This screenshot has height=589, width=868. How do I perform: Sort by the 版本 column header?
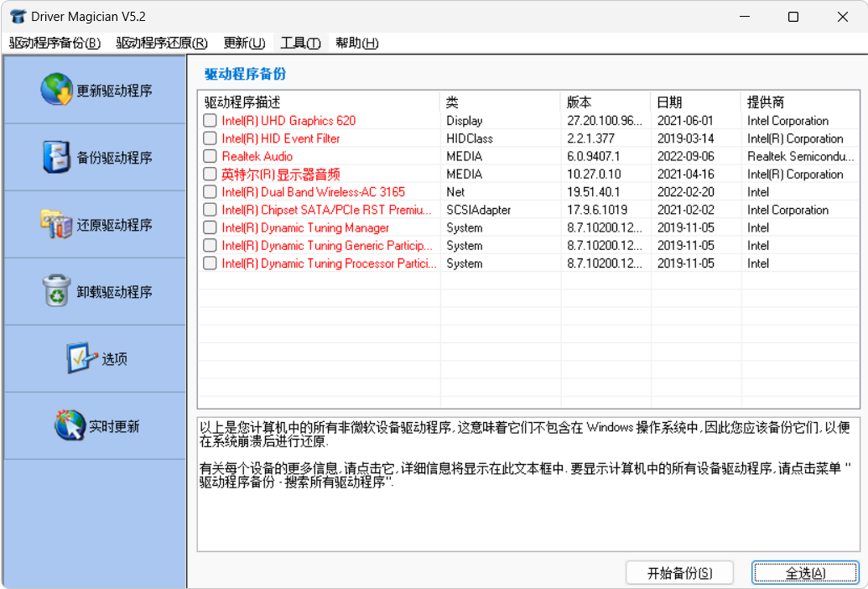pyautogui.click(x=606, y=102)
